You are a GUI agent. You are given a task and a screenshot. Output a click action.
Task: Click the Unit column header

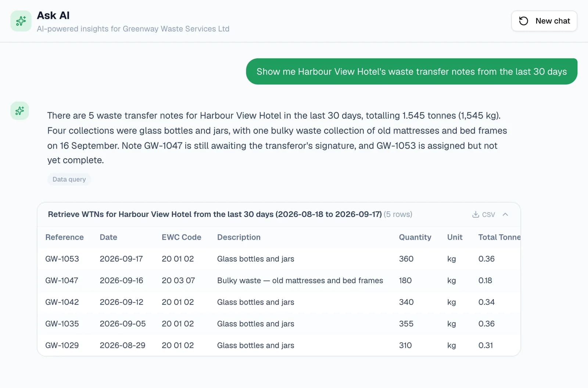455,237
